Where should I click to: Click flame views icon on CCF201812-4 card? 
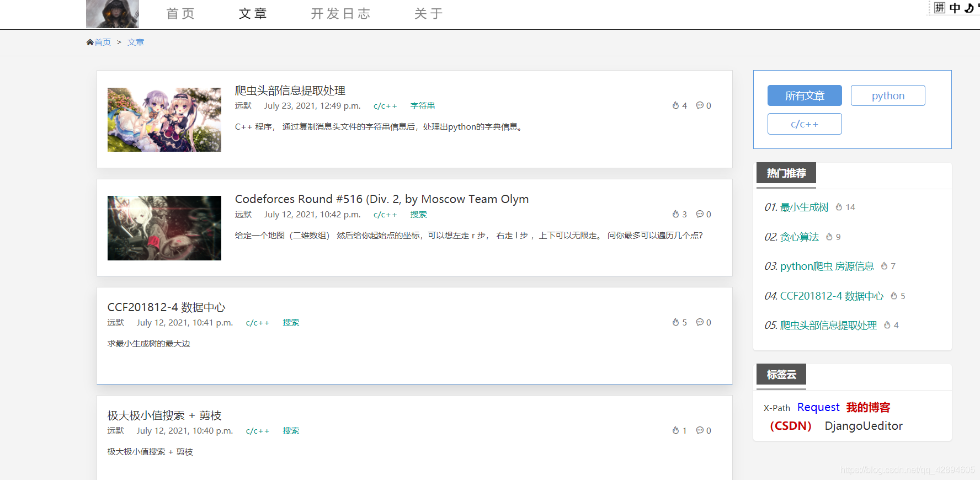coord(675,322)
